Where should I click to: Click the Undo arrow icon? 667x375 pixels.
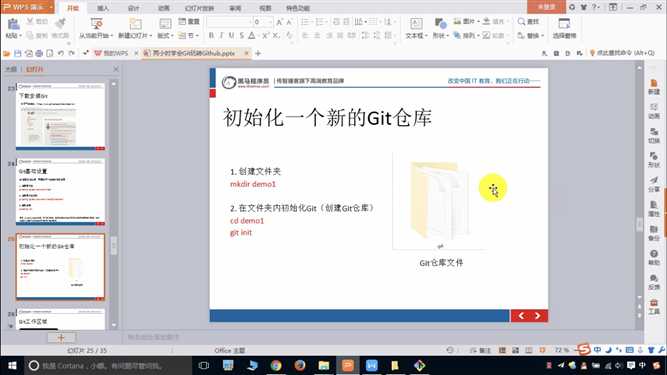61,54
